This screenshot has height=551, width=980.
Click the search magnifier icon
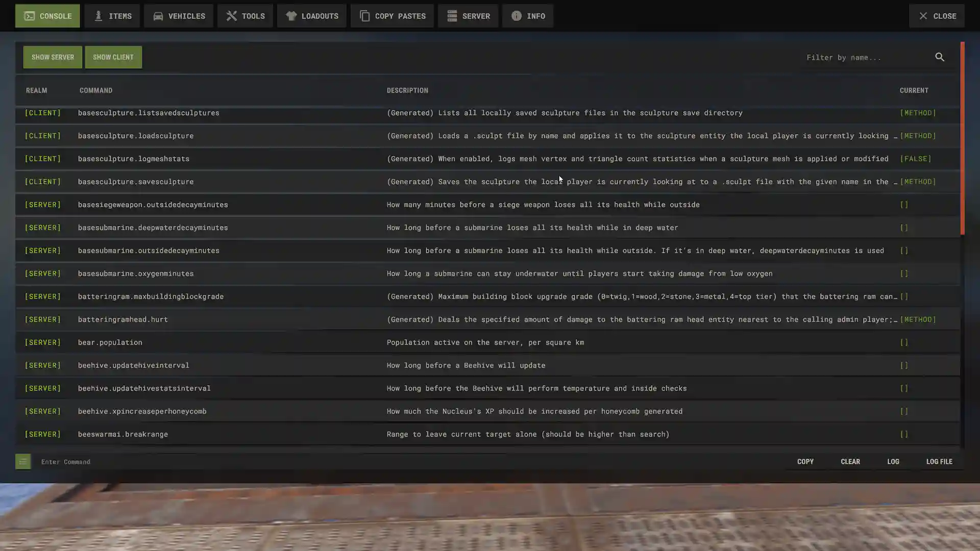point(940,57)
